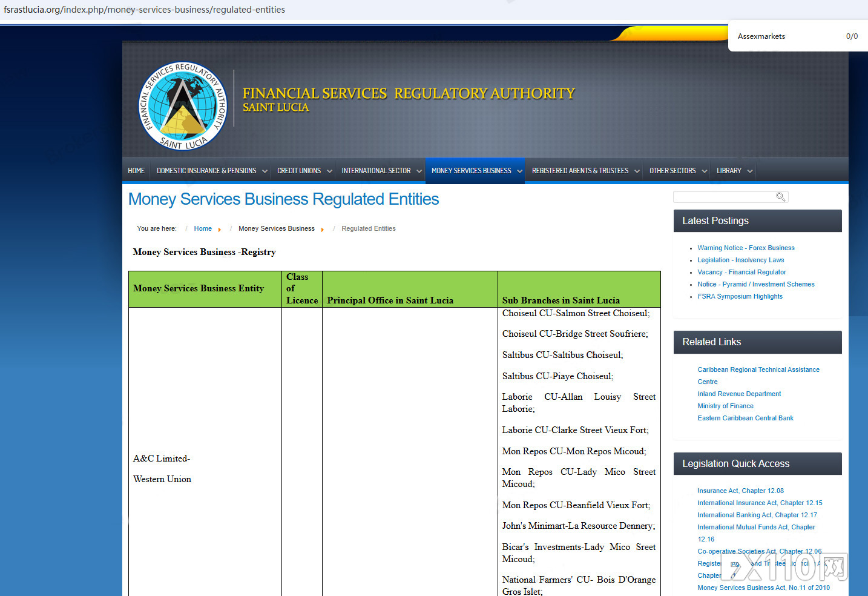
Task: Open the International Sector dropdown arrow
Action: click(419, 171)
